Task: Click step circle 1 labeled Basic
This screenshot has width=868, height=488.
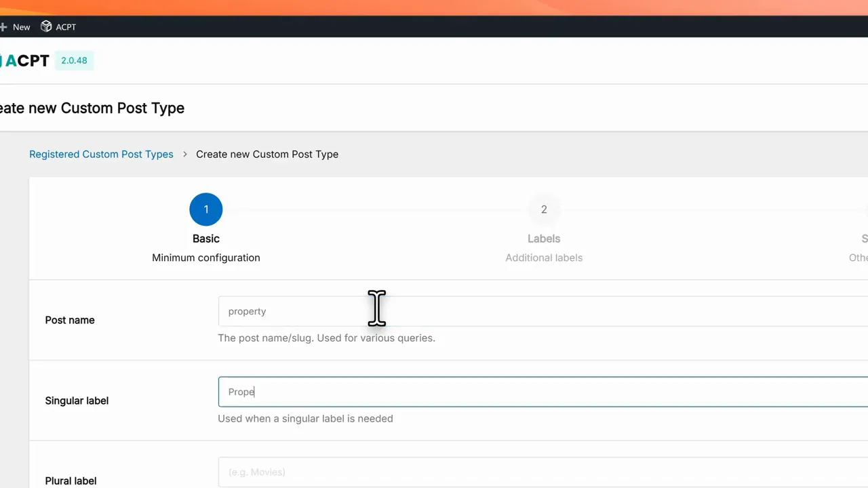Action: tap(205, 209)
